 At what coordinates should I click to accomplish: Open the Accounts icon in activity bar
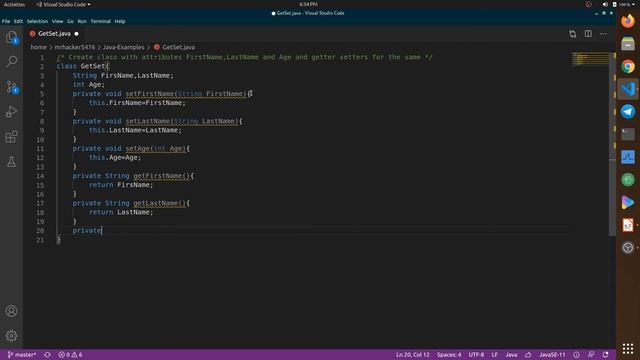(x=11, y=311)
